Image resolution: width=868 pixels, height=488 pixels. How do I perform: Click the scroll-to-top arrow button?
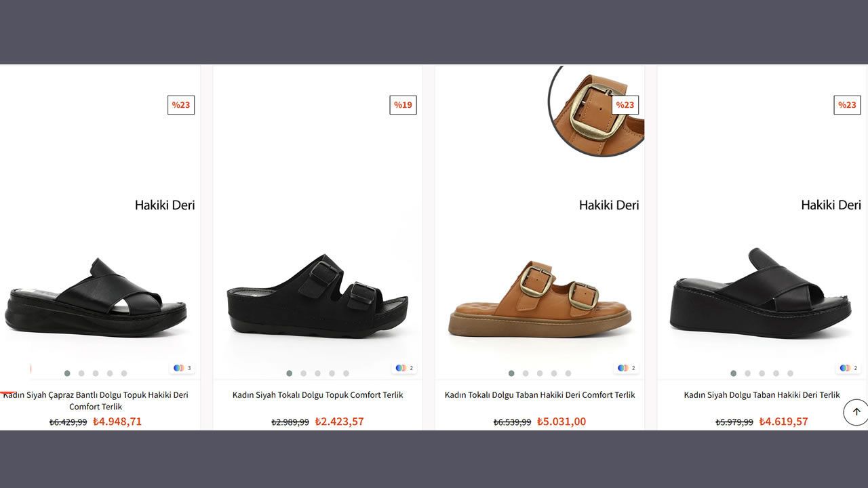pos(856,412)
